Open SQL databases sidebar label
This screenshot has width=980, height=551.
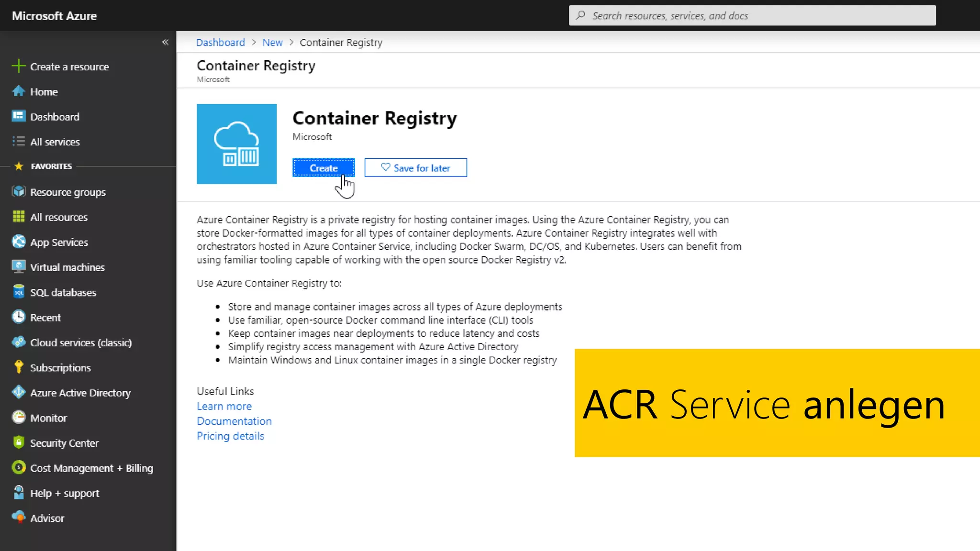(63, 292)
